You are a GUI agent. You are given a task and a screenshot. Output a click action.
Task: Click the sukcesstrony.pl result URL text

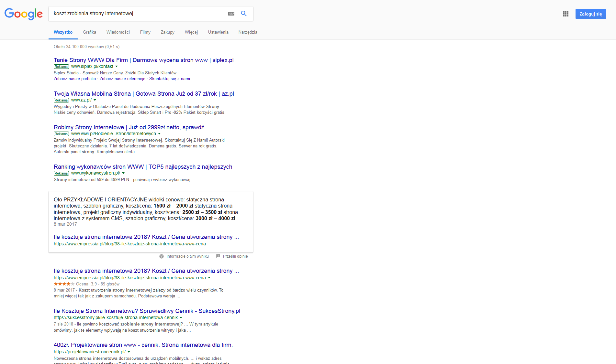116,318
